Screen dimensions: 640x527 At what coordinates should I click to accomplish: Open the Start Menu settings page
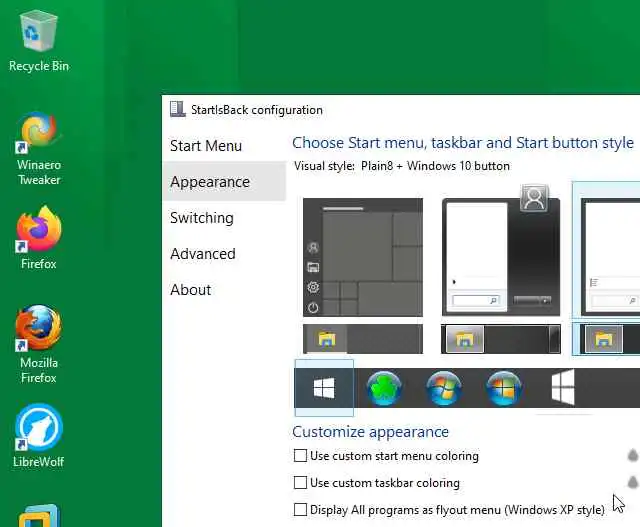point(224,146)
